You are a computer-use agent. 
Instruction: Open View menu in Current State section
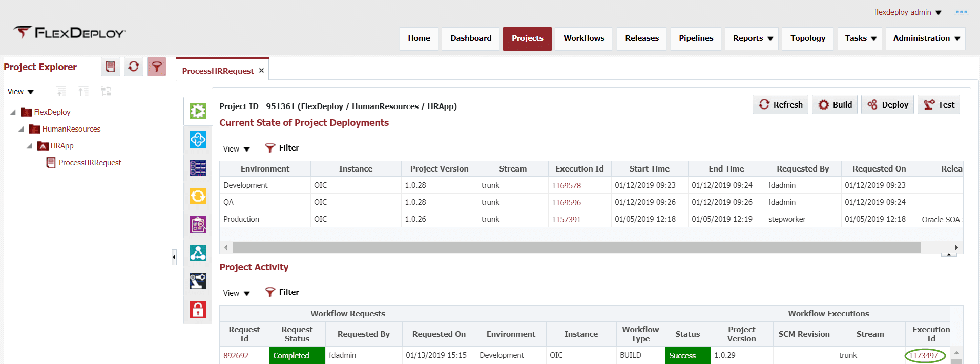(236, 149)
